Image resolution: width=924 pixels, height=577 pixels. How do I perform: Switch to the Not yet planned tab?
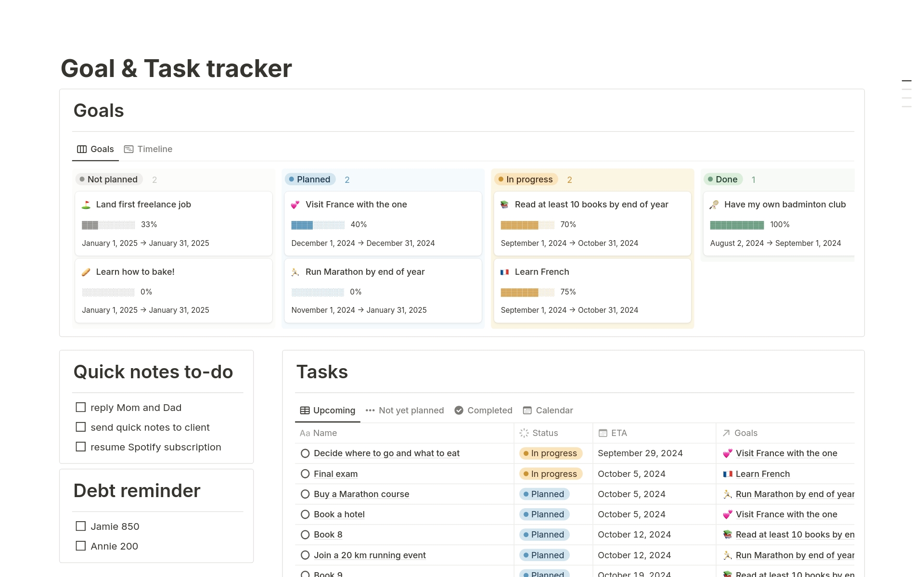(411, 410)
